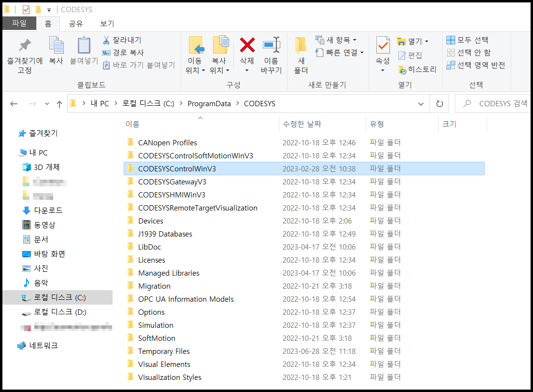This screenshot has height=392, width=533.
Task: Pin to Quick access (즐겨찾기에 고정)
Action: point(25,56)
